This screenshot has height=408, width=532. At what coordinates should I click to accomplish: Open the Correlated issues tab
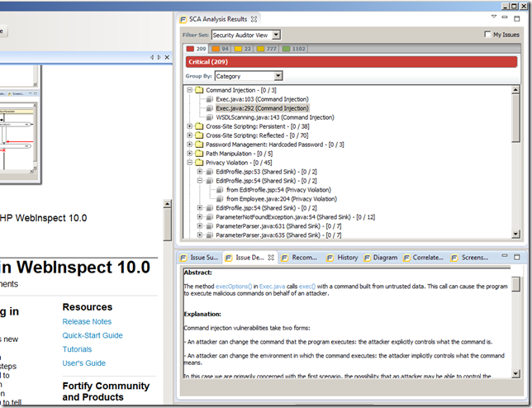click(424, 258)
